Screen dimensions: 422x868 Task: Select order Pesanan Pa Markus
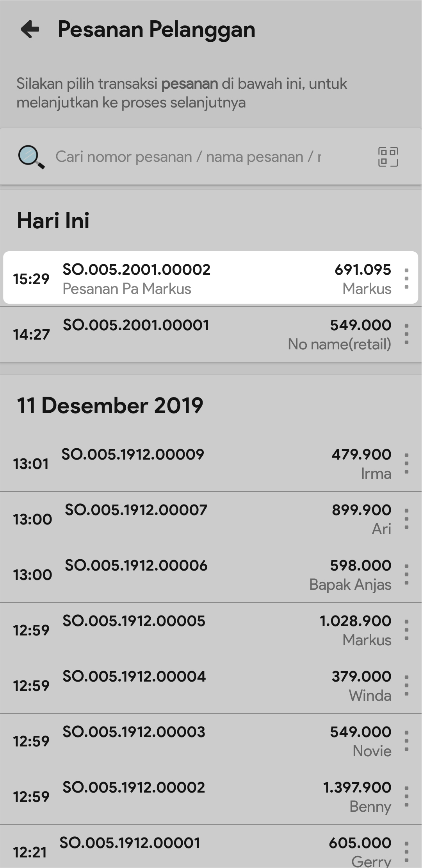(195, 278)
